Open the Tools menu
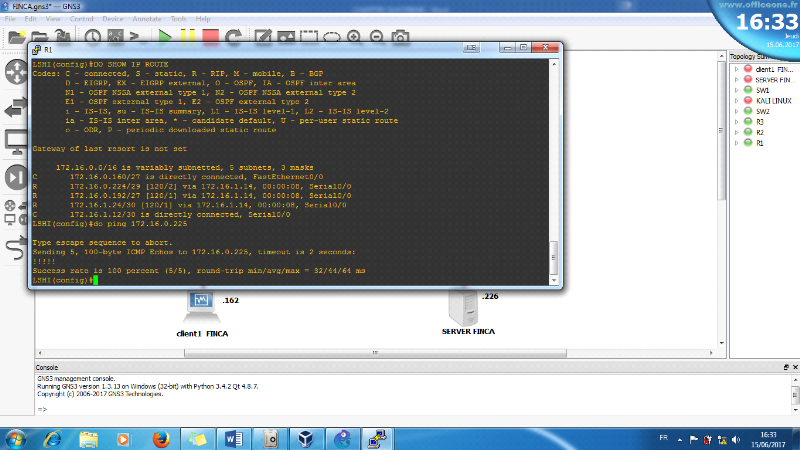Screen dimensions: 800x450 tap(179, 19)
